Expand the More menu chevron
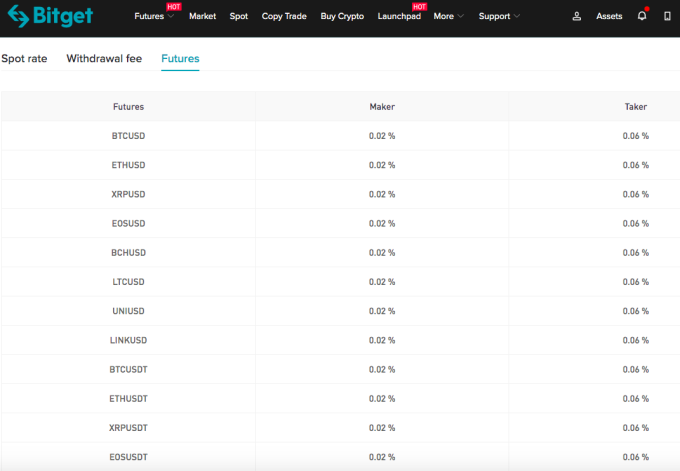Viewport: 680px width, 471px height. (461, 16)
